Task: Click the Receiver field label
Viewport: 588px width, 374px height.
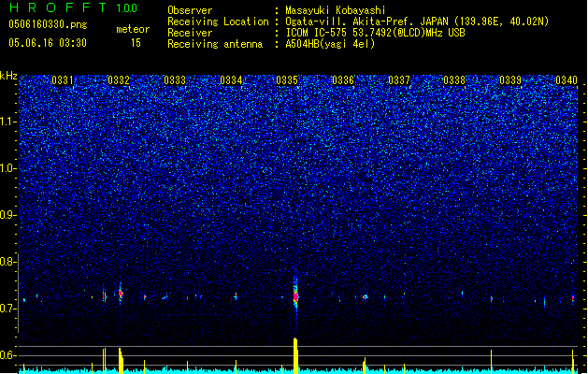Action: point(190,33)
